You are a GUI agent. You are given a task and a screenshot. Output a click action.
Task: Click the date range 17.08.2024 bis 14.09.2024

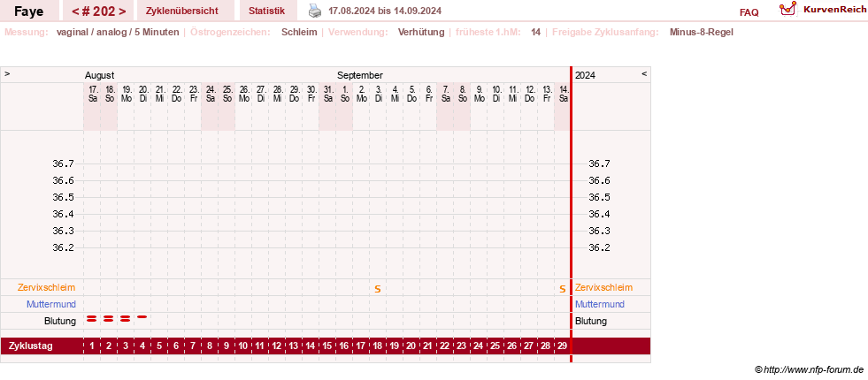click(x=385, y=11)
